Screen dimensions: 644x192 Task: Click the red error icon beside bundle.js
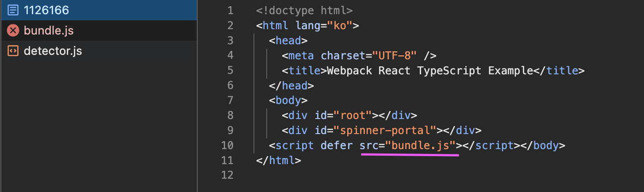click(13, 30)
